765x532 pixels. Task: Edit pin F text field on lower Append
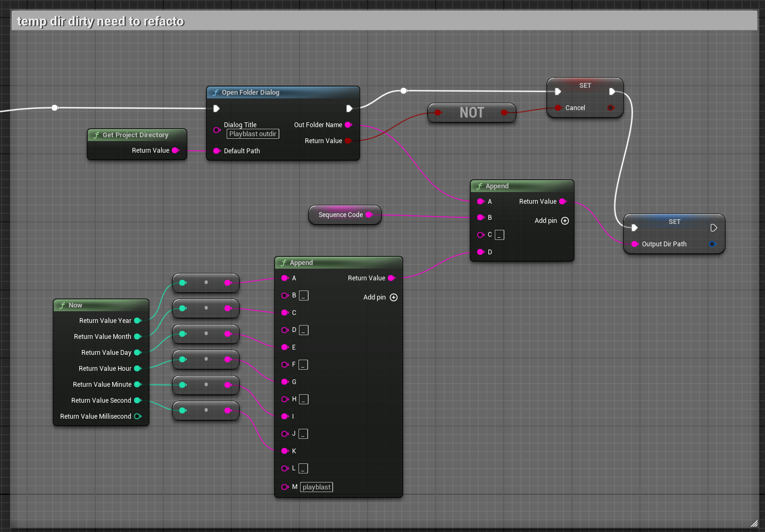tap(303, 364)
